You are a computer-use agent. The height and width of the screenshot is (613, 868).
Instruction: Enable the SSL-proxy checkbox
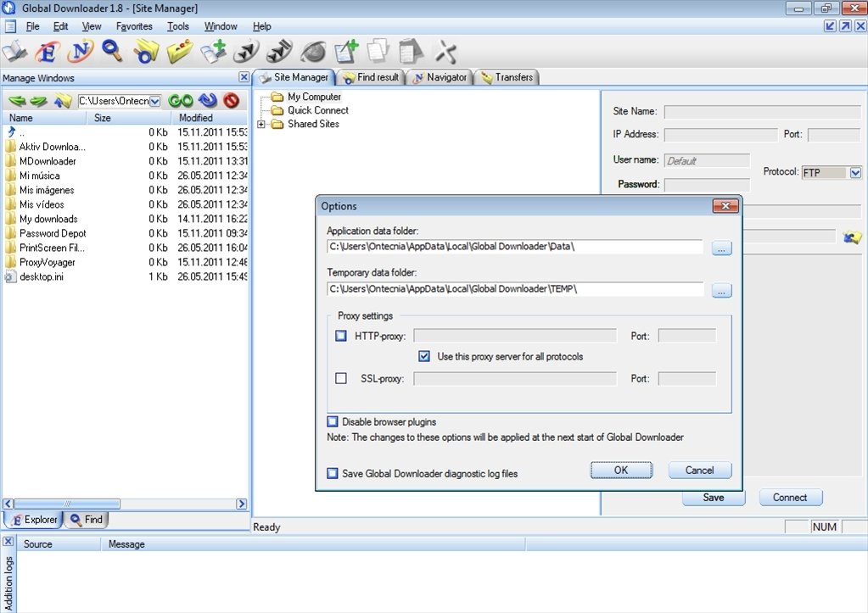(341, 378)
